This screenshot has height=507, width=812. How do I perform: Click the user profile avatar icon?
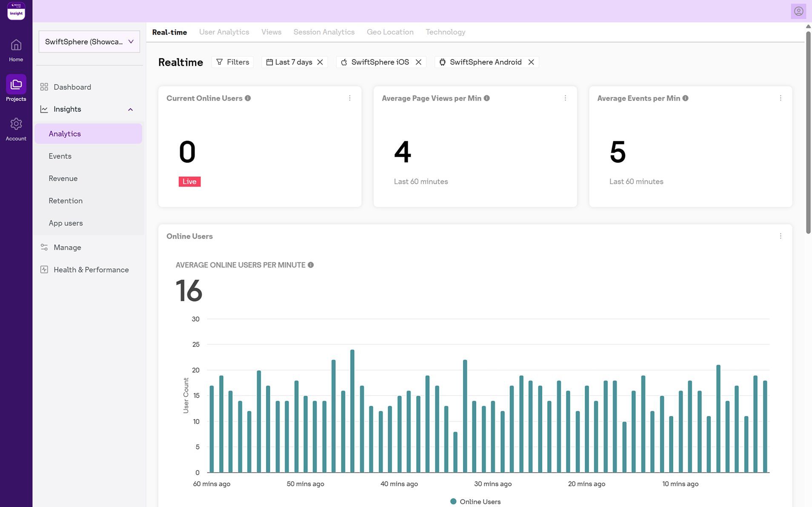tap(798, 11)
